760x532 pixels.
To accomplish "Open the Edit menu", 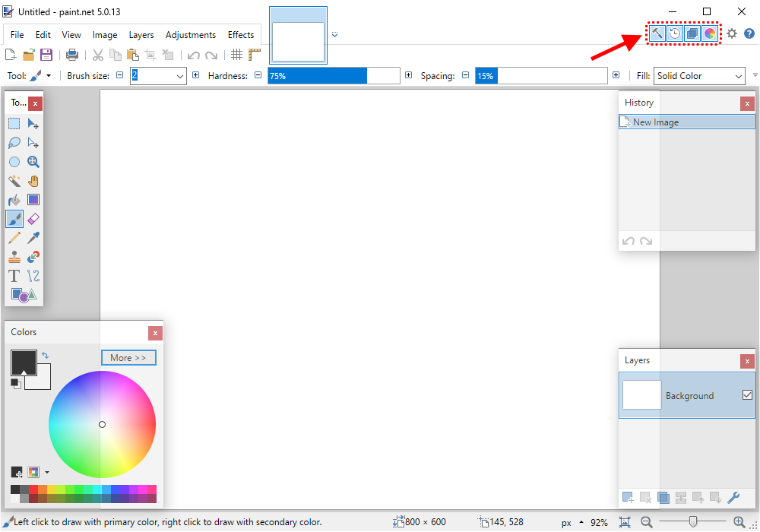I will point(43,35).
